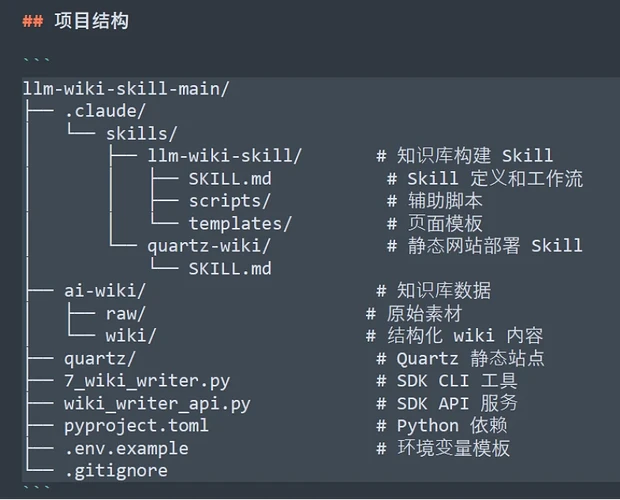Click the templates/ folder entry
Image resolution: width=620 pixels, height=500 pixels.
pos(240,224)
